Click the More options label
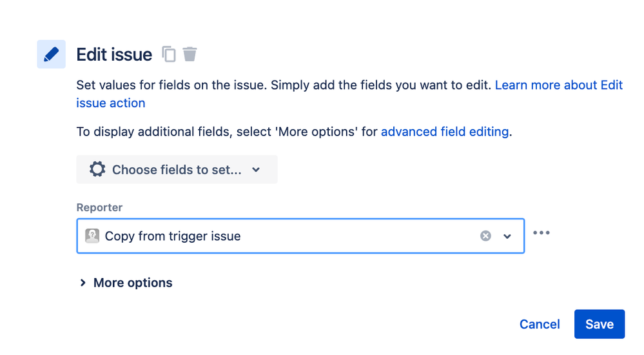Screen dimensions: 644x355 pos(133,283)
